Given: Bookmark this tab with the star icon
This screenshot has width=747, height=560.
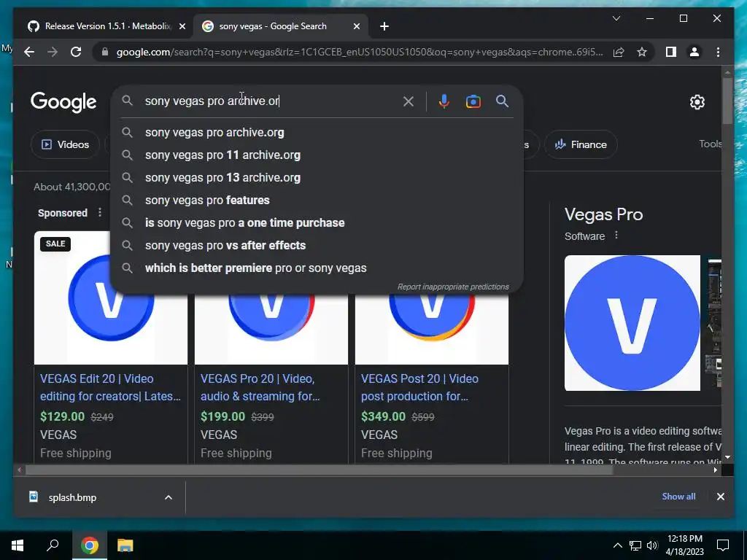Looking at the screenshot, I should [x=642, y=52].
